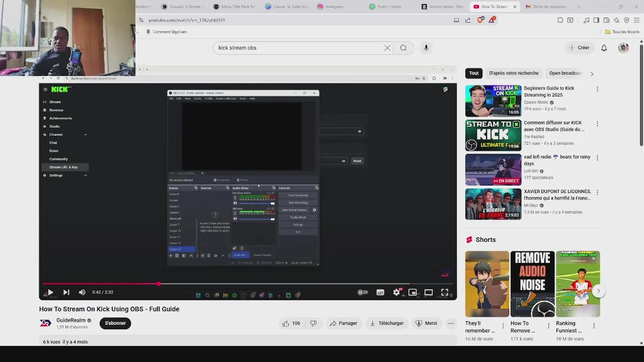The height and width of the screenshot is (362, 644).
Task: Subscribe with S'abonner button
Action: [115, 323]
